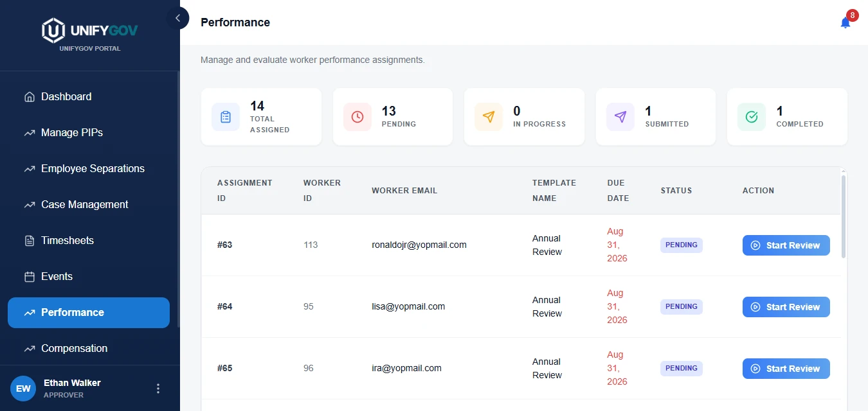Click the Timesheets document icon

tap(30, 241)
